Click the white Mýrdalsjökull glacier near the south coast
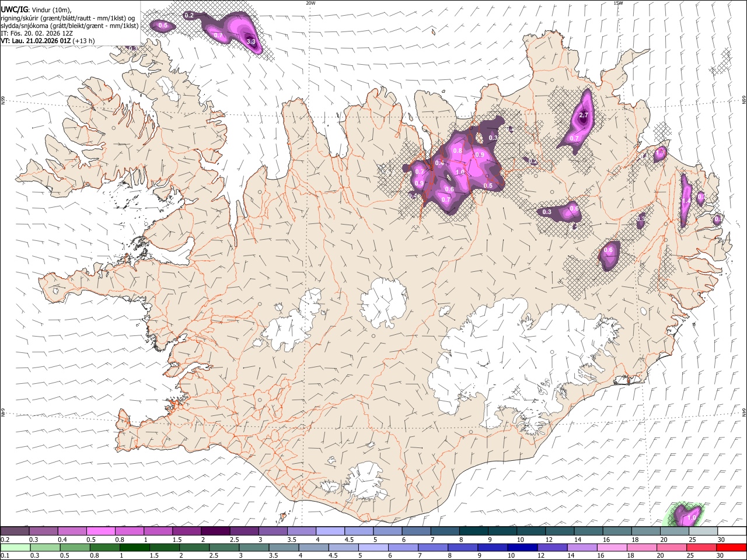The image size is (747, 560). [x=366, y=481]
